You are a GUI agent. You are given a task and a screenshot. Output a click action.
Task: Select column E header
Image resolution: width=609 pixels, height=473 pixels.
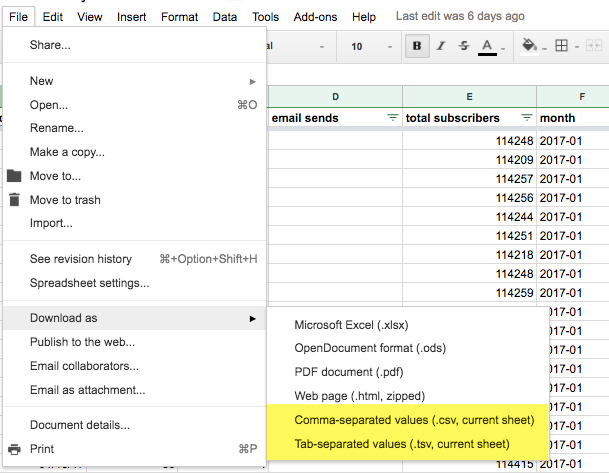(x=470, y=97)
